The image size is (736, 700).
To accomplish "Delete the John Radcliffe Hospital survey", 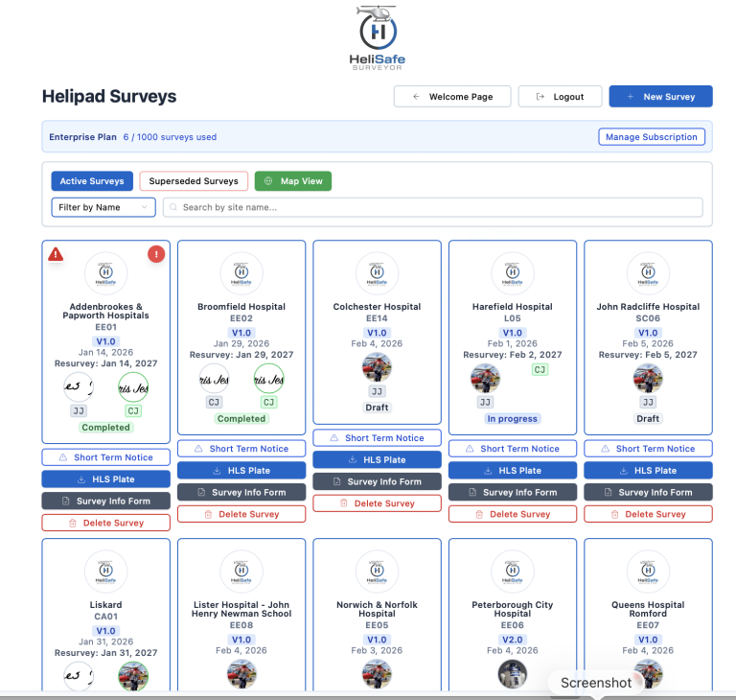I will (648, 514).
